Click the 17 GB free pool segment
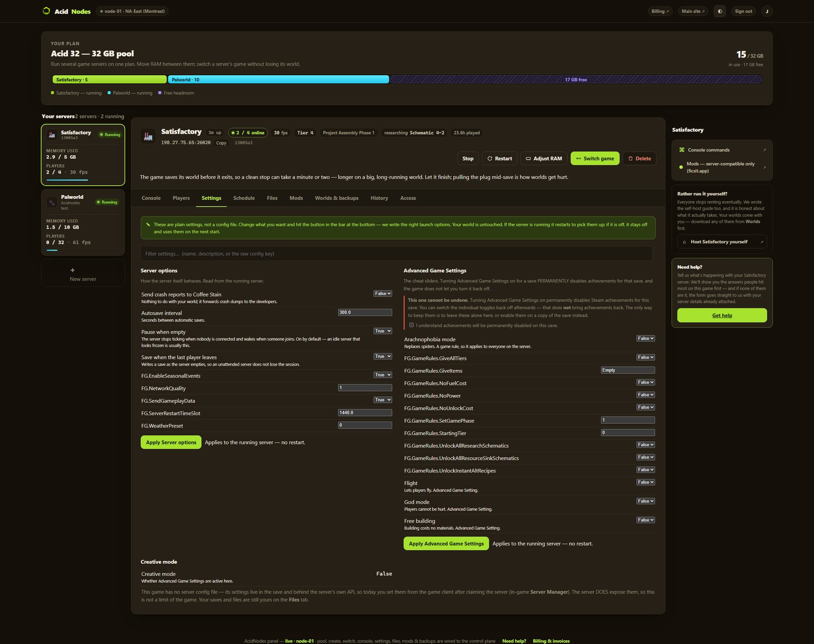This screenshot has height=644, width=814. (576, 79)
